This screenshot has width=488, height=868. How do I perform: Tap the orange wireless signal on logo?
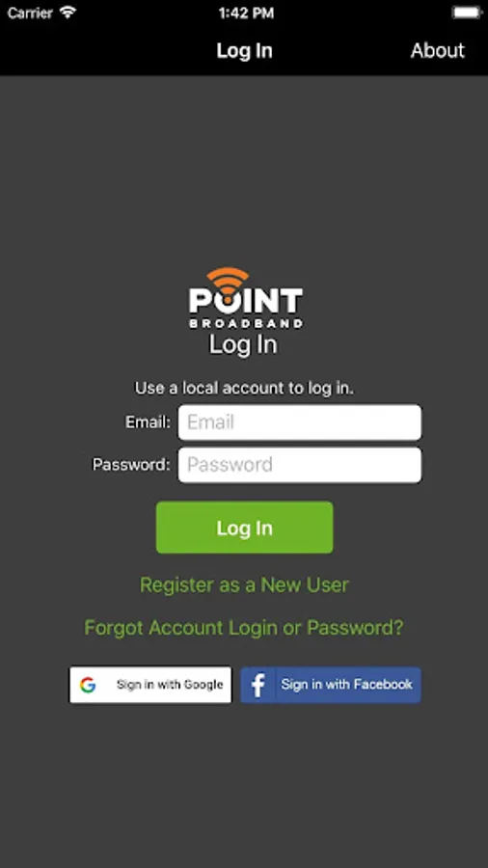[x=228, y=281]
